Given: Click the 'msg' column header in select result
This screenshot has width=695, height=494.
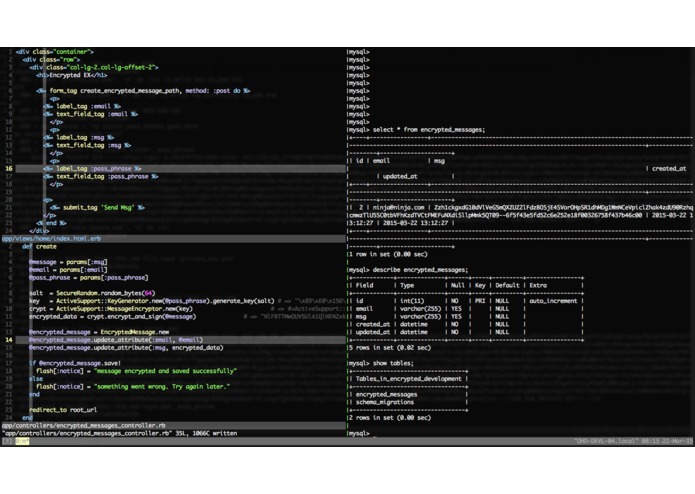Looking at the screenshot, I should 439,161.
